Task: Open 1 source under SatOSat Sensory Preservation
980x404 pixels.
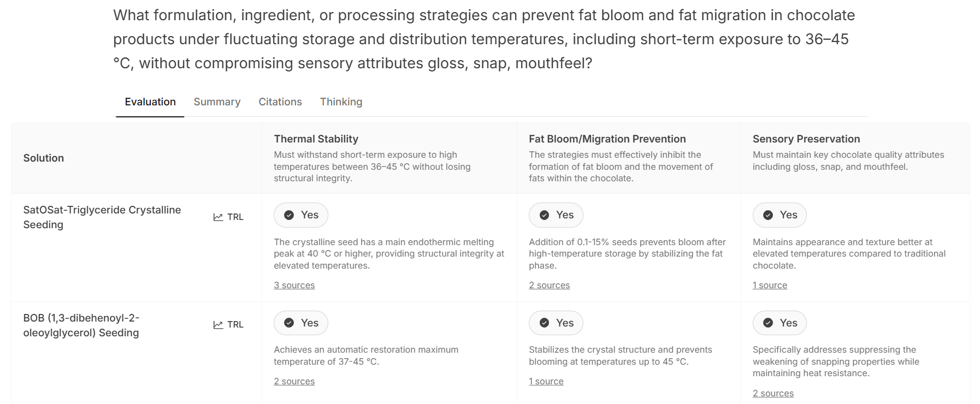Action: tap(770, 285)
